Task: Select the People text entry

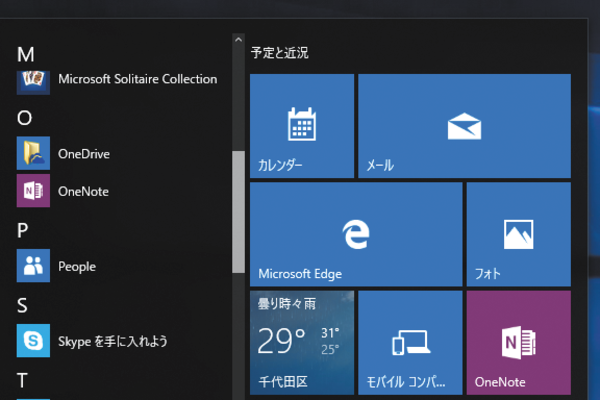Action: click(x=77, y=267)
